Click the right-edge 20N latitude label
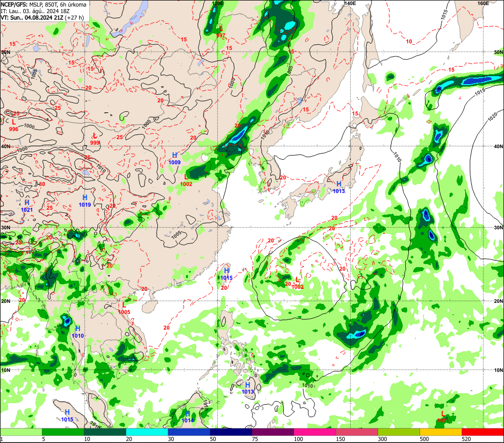This screenshot has height=443, width=504. (x=498, y=301)
